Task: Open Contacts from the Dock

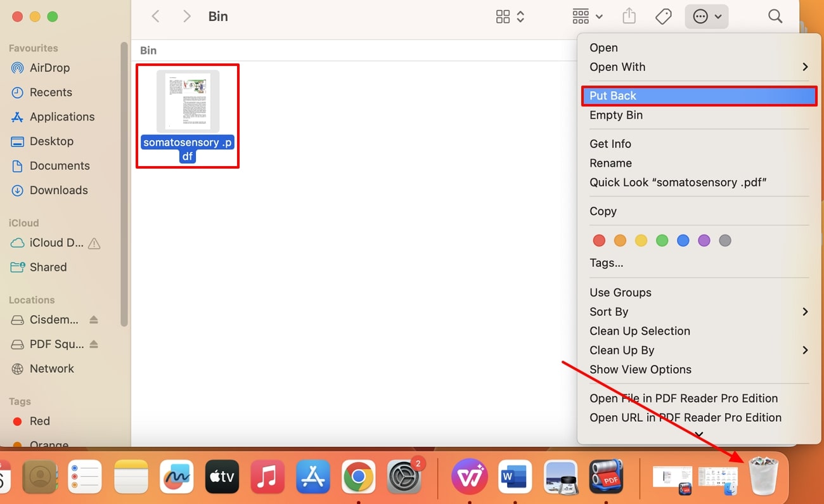Action: coord(40,477)
